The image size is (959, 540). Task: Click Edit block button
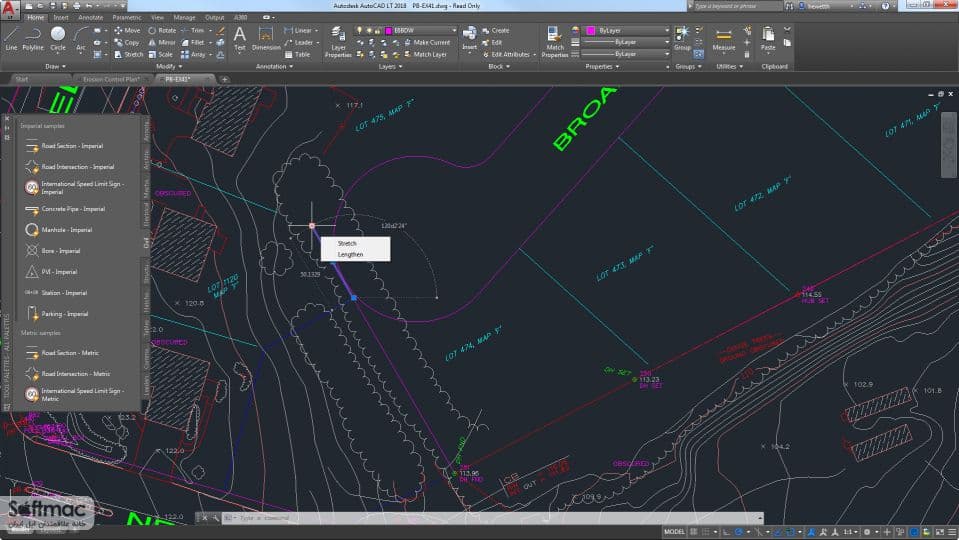(492, 42)
